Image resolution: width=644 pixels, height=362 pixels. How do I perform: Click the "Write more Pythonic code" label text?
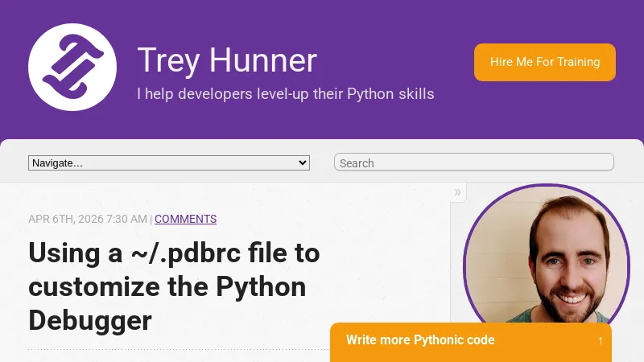[x=420, y=340]
